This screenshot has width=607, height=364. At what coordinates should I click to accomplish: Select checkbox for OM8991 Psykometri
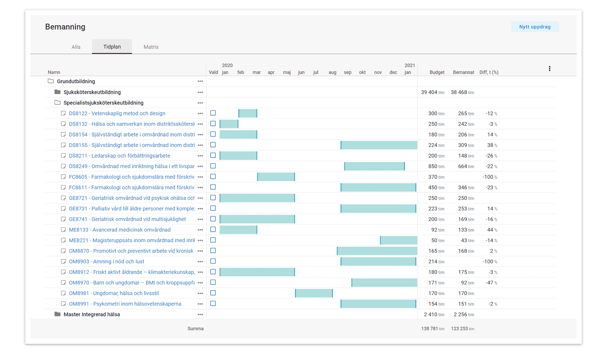tap(213, 304)
